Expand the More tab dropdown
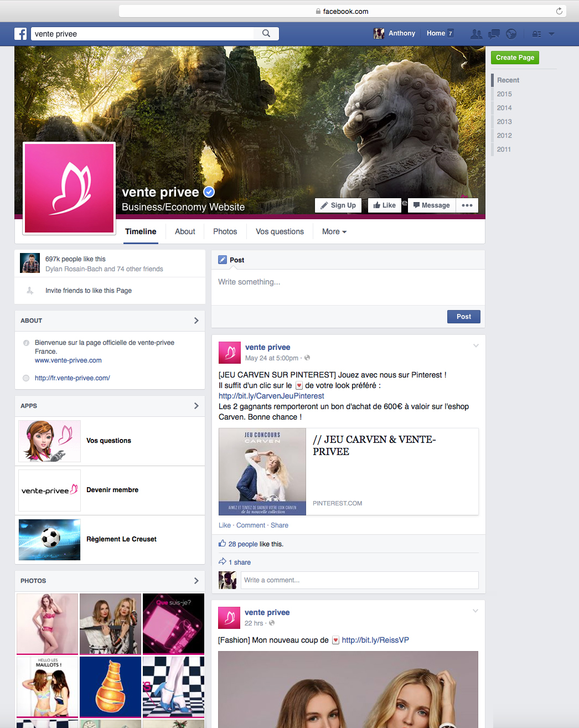The width and height of the screenshot is (579, 728). coord(334,232)
